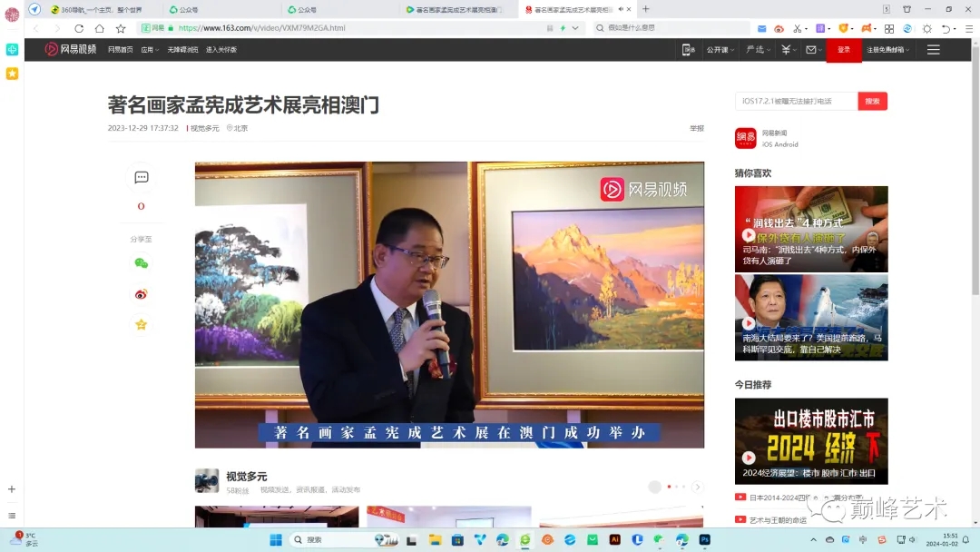Open 网易首页 from the top menu
This screenshot has width=980, height=552.
pos(120,50)
